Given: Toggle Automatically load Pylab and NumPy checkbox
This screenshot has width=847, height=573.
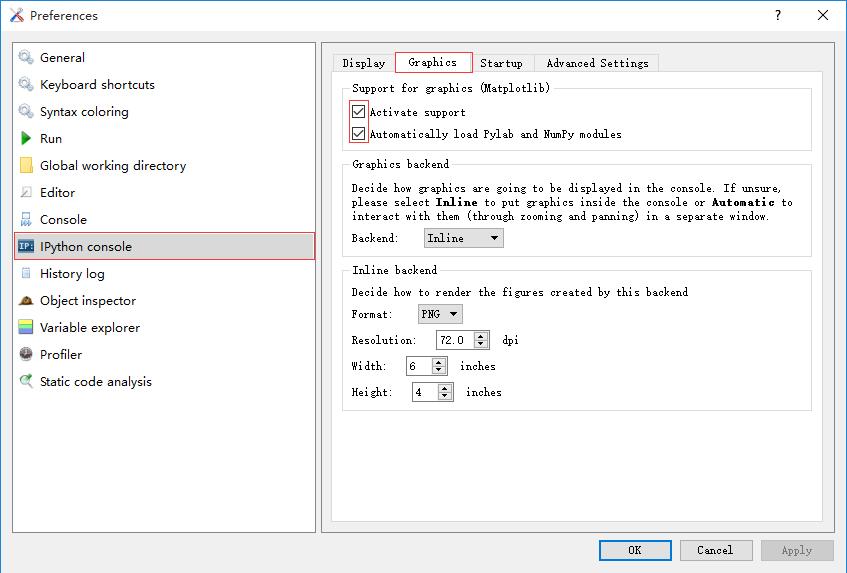Looking at the screenshot, I should click(358, 133).
